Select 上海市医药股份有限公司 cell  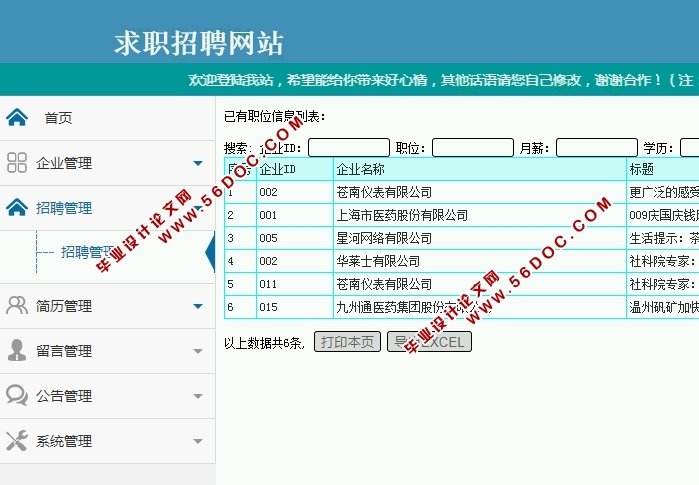[x=480, y=215]
